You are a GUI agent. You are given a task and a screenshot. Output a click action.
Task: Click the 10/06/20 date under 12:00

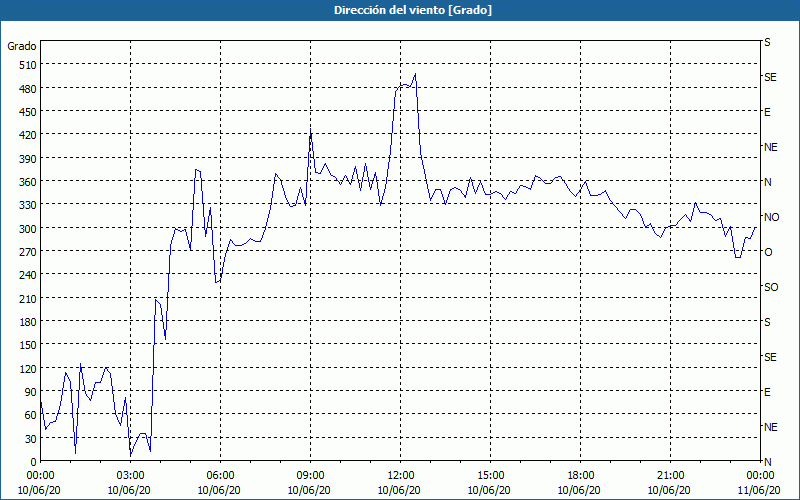399,490
